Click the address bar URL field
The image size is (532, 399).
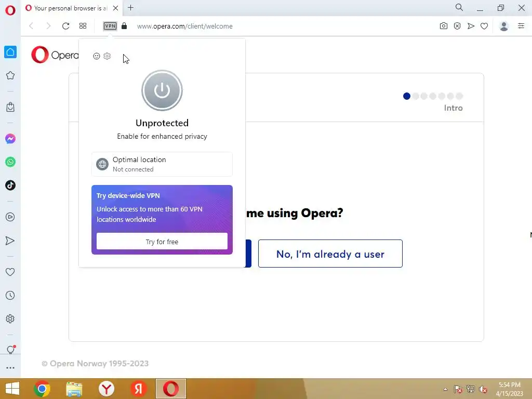(185, 26)
